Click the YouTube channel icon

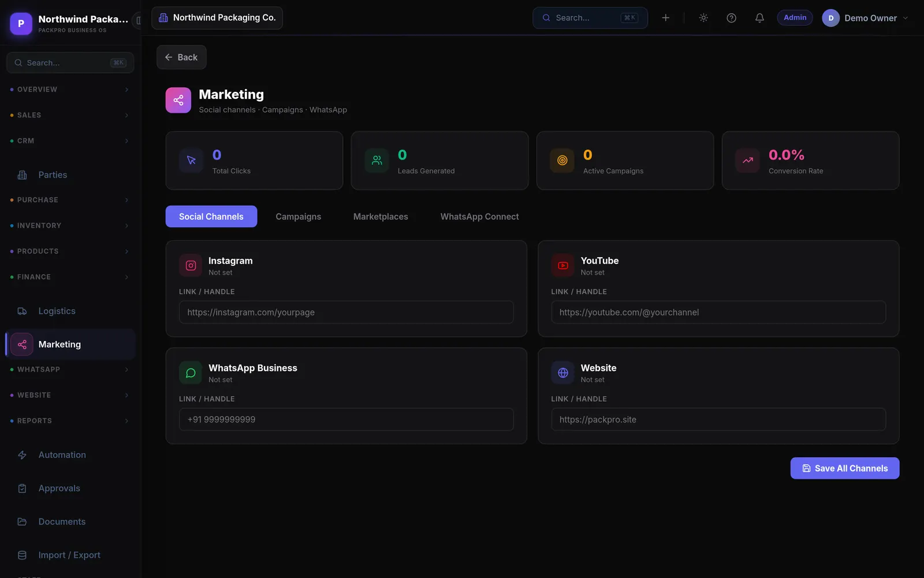click(562, 265)
